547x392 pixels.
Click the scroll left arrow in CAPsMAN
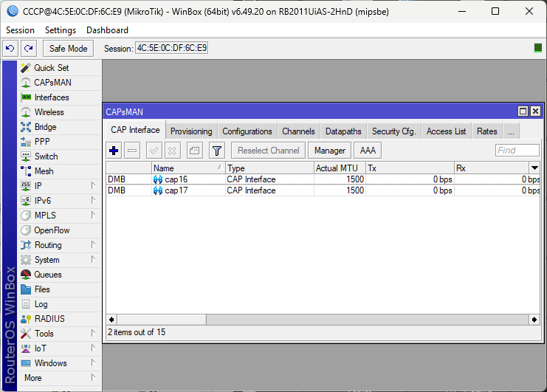coord(111,320)
